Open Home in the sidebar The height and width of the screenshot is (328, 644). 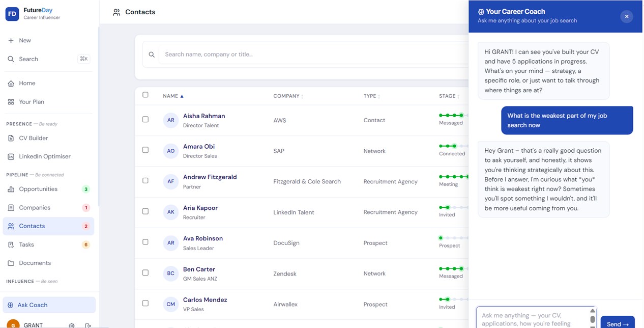(49, 84)
